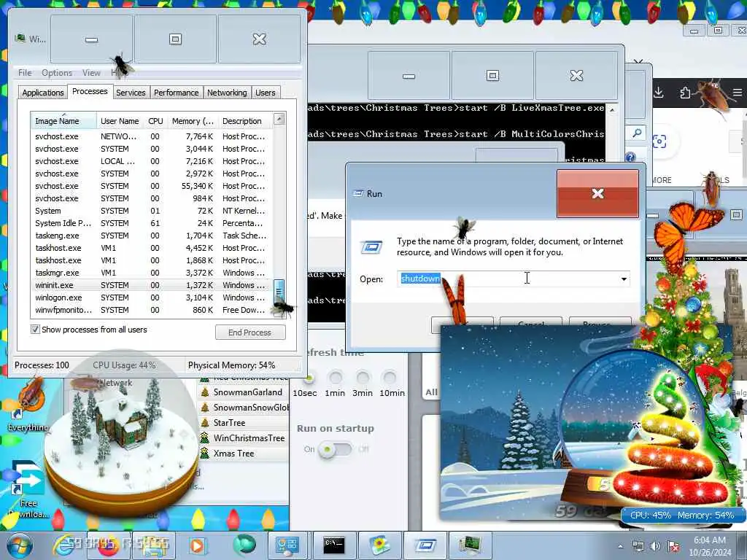The height and width of the screenshot is (560, 747).
Task: Open the browser extensions puzzle icon
Action: (x=685, y=93)
